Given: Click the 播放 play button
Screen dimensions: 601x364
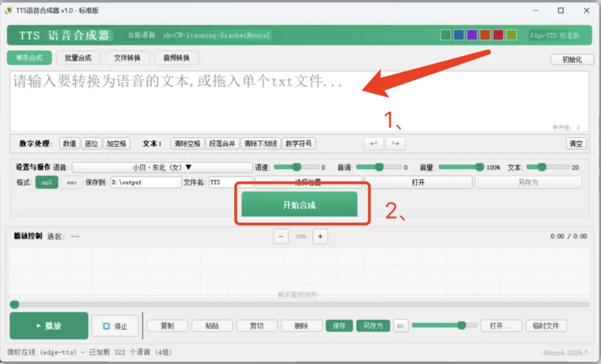Looking at the screenshot, I should click(x=48, y=326).
